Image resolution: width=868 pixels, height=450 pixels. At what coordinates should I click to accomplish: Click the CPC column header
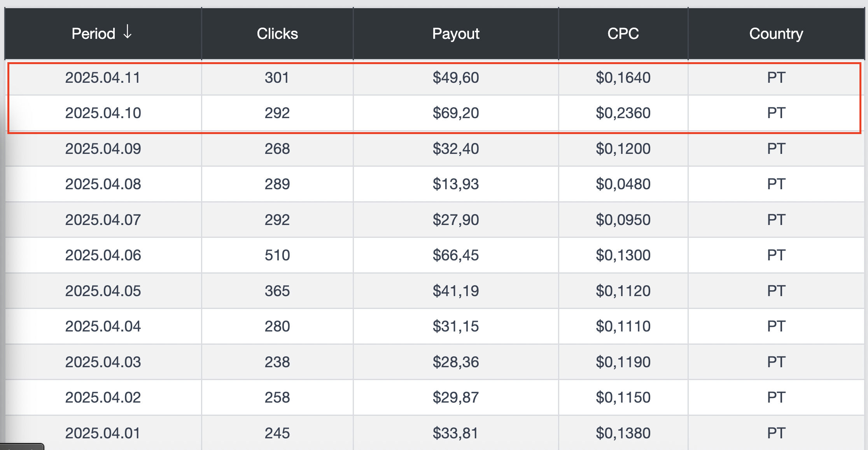pyautogui.click(x=623, y=34)
